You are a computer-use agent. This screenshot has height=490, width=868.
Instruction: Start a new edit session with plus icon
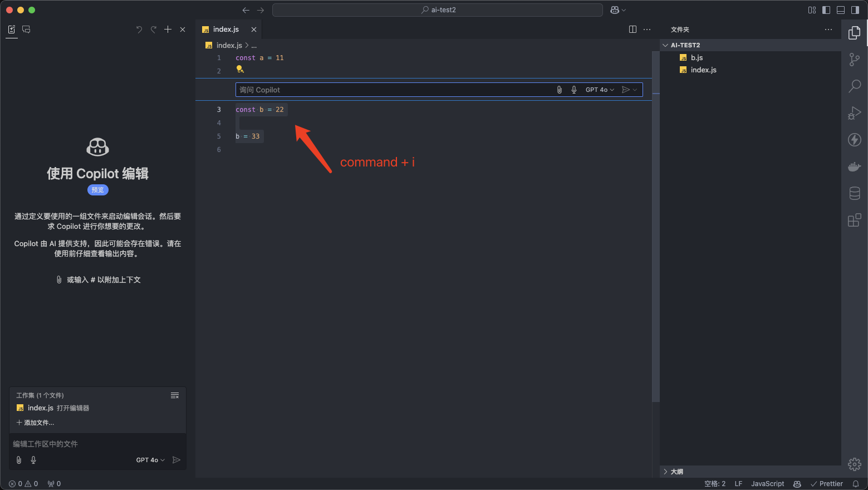click(x=168, y=30)
